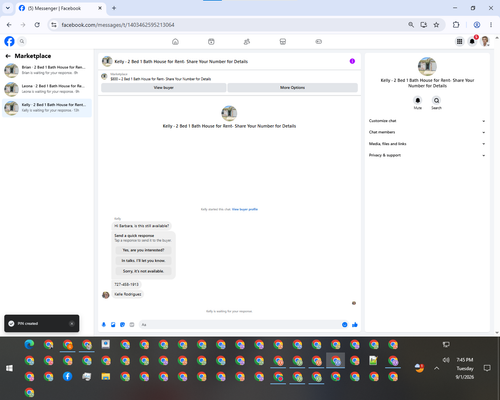Open the notifications bell with red badge
The width and height of the screenshot is (500, 400).
(x=472, y=41)
